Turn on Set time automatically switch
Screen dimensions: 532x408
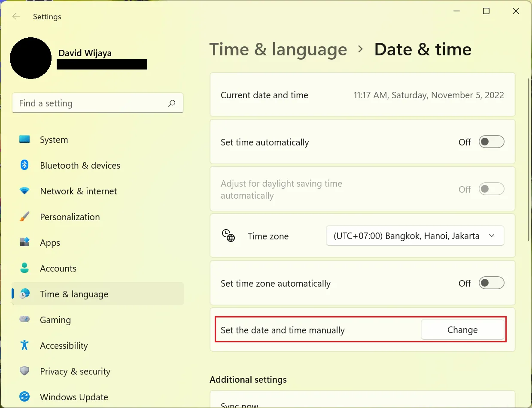coord(492,142)
